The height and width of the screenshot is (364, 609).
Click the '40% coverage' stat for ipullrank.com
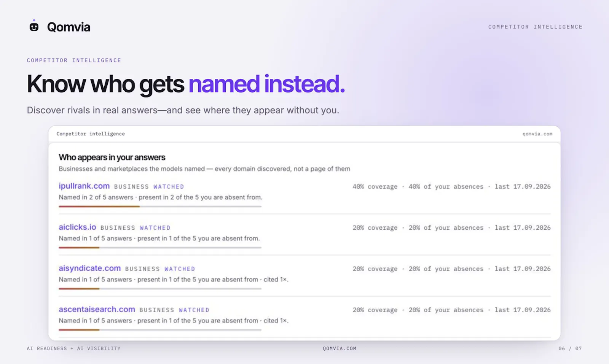click(x=375, y=186)
